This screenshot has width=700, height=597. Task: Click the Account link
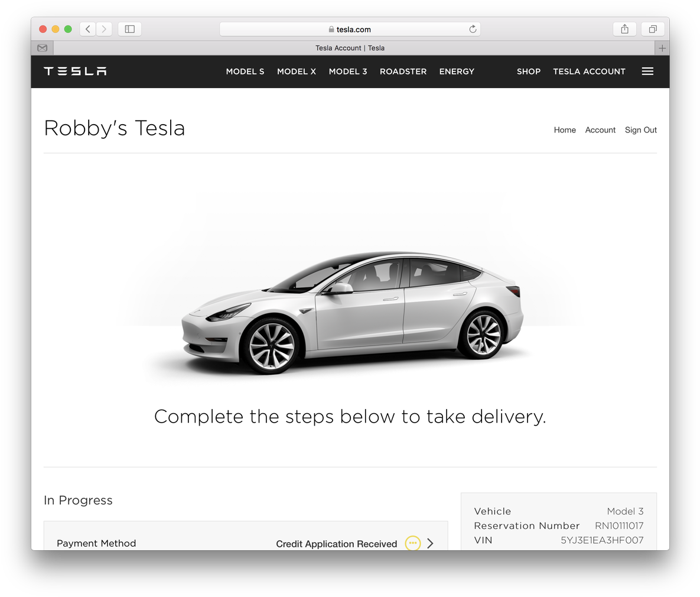click(x=600, y=130)
